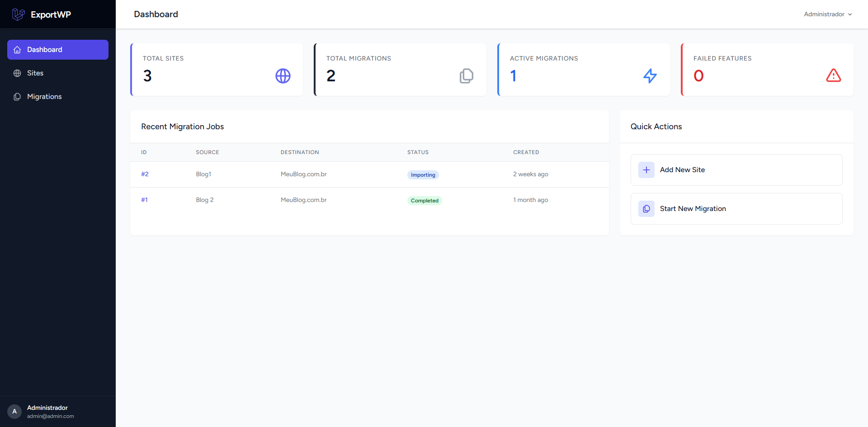Click the Active Migrations value 1
The height and width of the screenshot is (427, 868).
[514, 76]
